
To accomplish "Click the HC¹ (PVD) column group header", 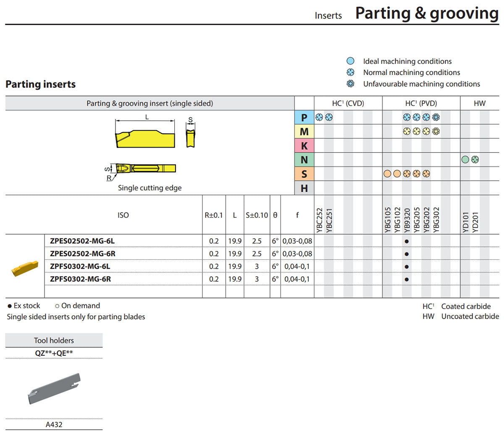I will point(421,103).
